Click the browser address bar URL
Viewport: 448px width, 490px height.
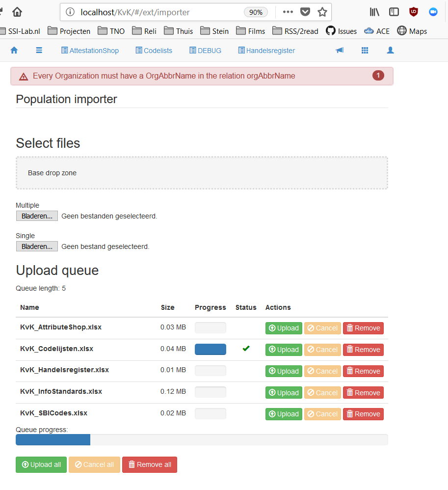pyautogui.click(x=135, y=12)
